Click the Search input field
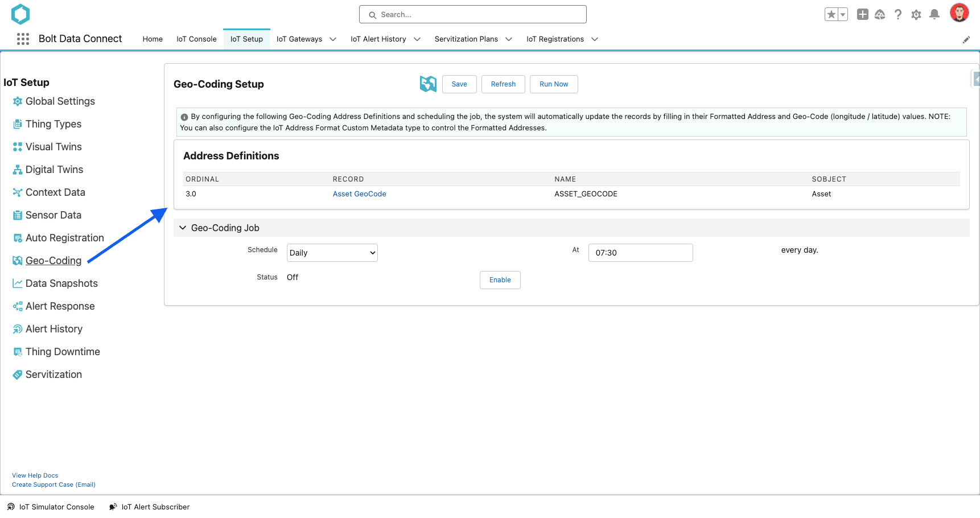The image size is (980, 518). click(473, 14)
